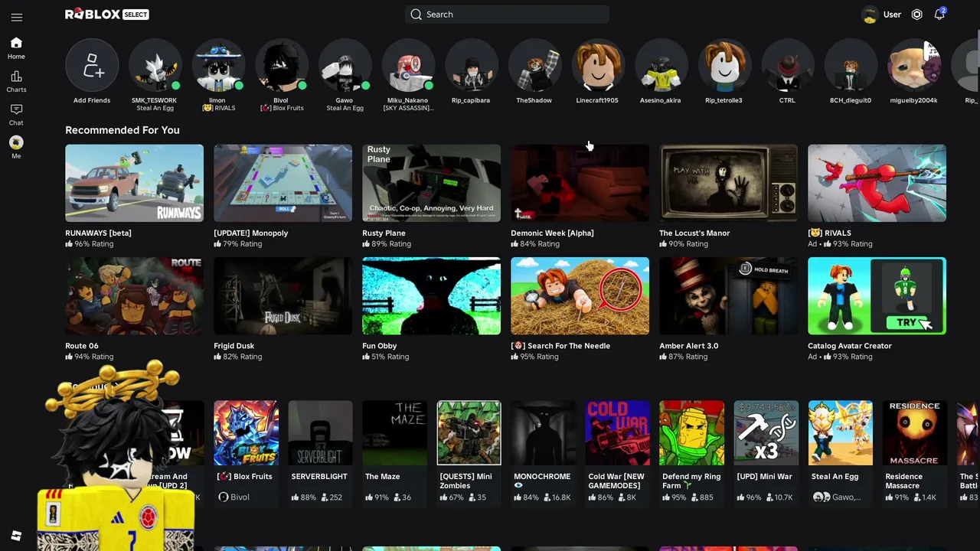The image size is (980, 551).
Task: Click the 'Recommended For You' heading
Action: pyautogui.click(x=122, y=130)
